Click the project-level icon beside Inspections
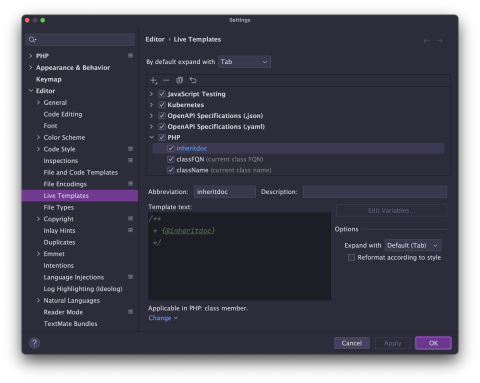This screenshot has height=383, width=480. (130, 160)
